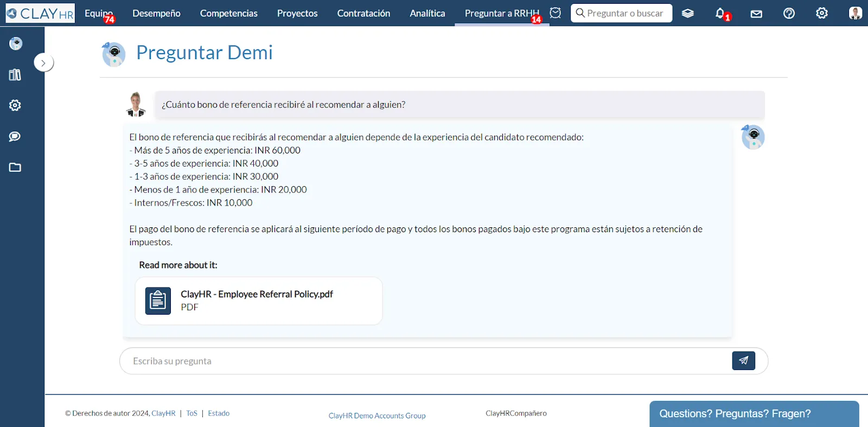Viewport: 868px width, 427px height.
Task: Open the layers stack icon in top bar
Action: 688,14
